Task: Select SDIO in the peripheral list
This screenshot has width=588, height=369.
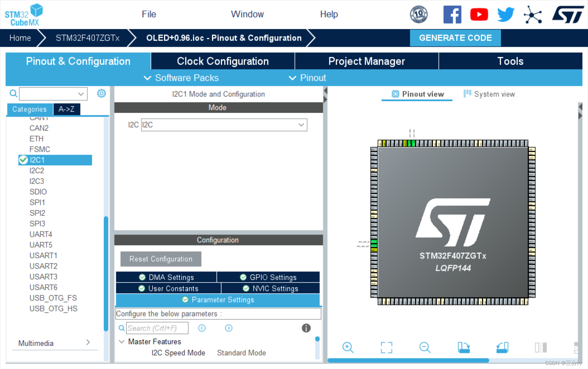Action: [38, 192]
